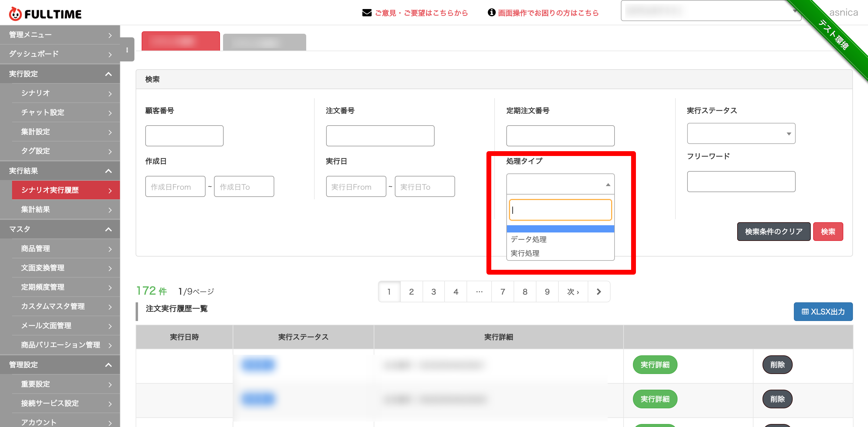
Task: Select the red active tab
Action: [x=181, y=41]
